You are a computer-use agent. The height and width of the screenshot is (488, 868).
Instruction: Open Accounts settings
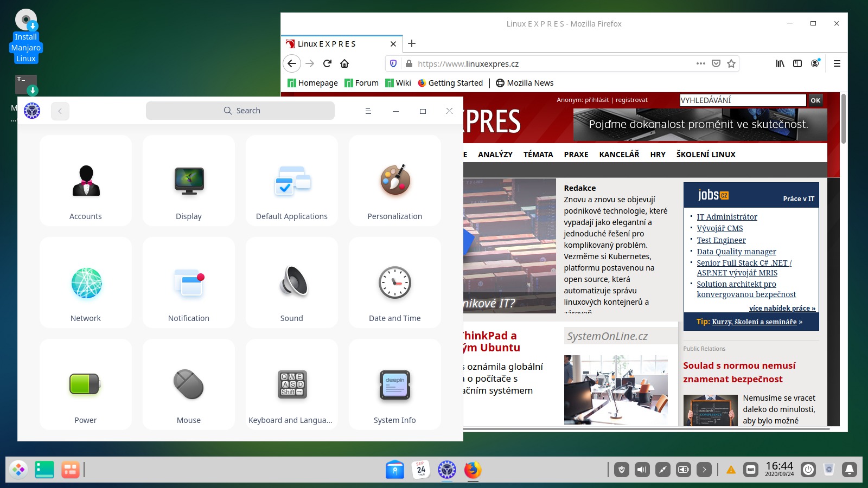[x=86, y=181]
